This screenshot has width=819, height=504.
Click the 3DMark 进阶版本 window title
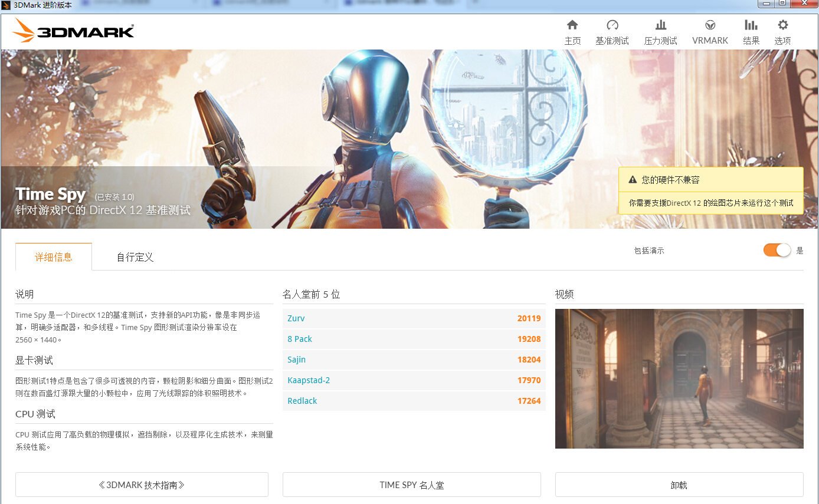click(42, 5)
